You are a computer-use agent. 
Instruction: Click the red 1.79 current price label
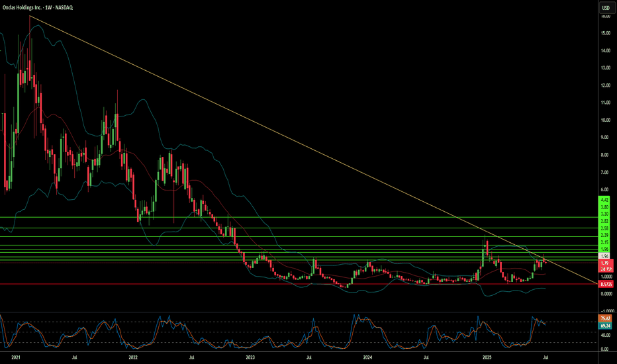tap(606, 263)
